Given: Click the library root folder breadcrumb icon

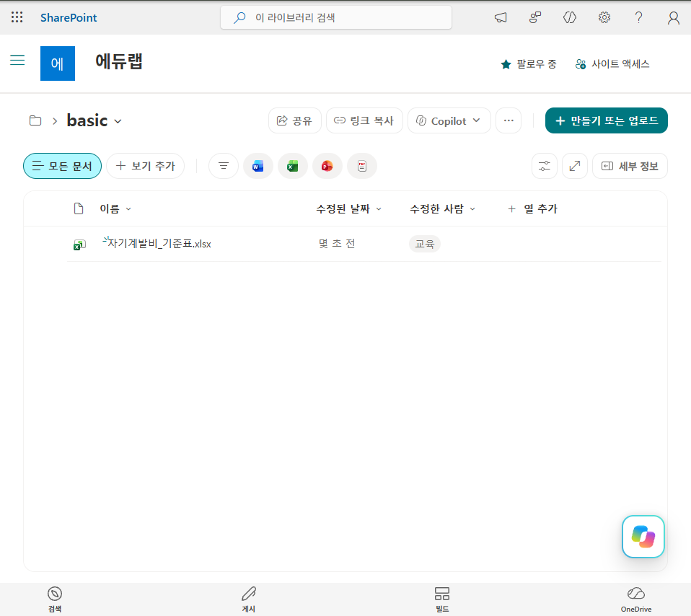Looking at the screenshot, I should pyautogui.click(x=35, y=120).
